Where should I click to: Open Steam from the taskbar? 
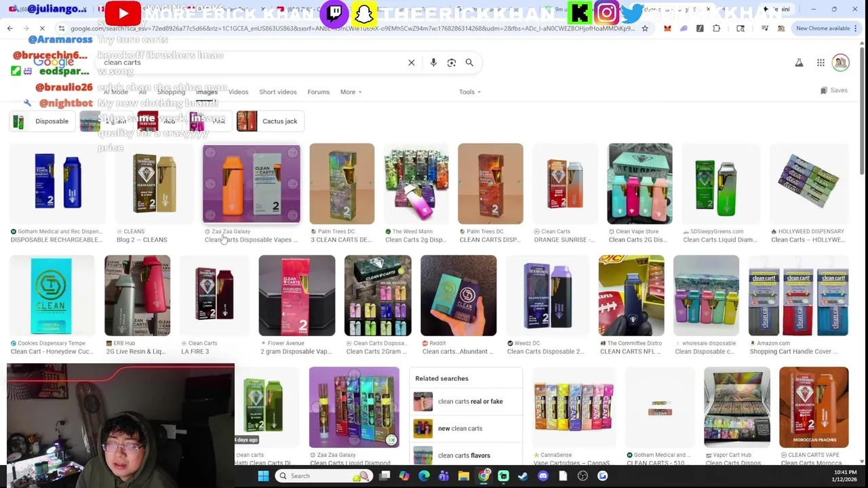coord(523,476)
